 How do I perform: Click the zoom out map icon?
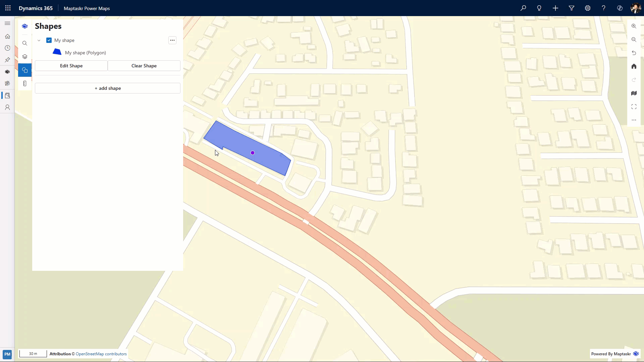[x=634, y=40]
